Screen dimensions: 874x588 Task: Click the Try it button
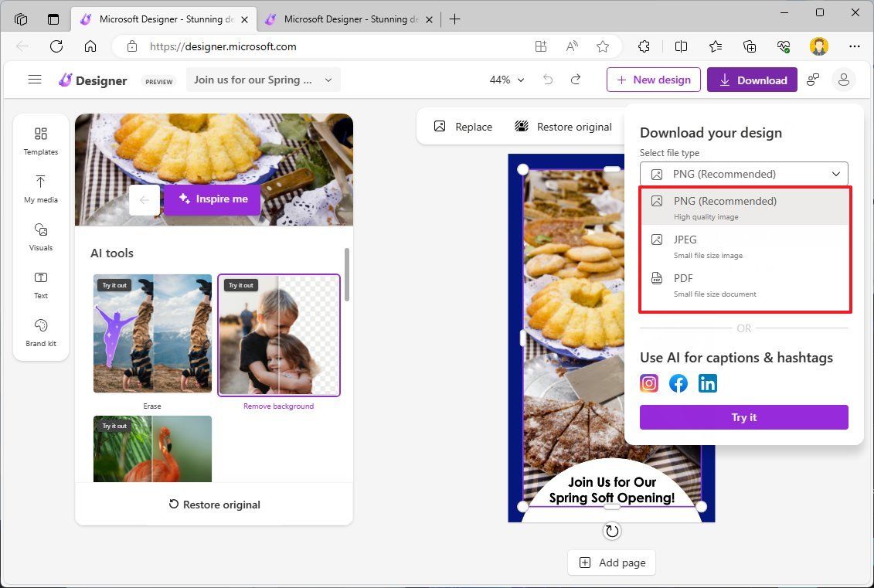pos(743,417)
